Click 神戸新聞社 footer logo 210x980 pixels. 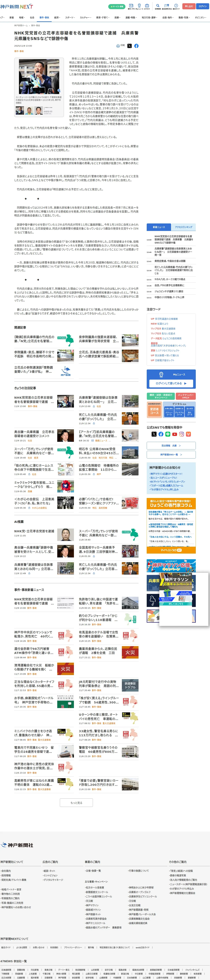[17, 845]
